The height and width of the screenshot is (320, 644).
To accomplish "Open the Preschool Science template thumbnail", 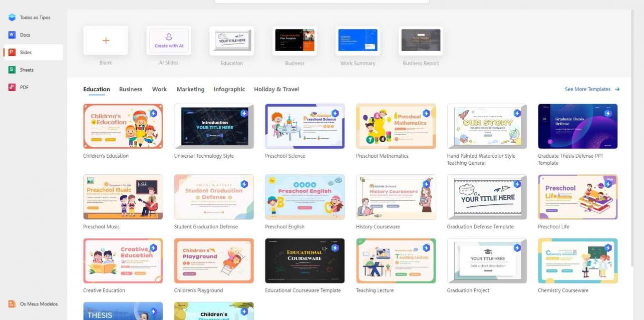I will tap(305, 126).
